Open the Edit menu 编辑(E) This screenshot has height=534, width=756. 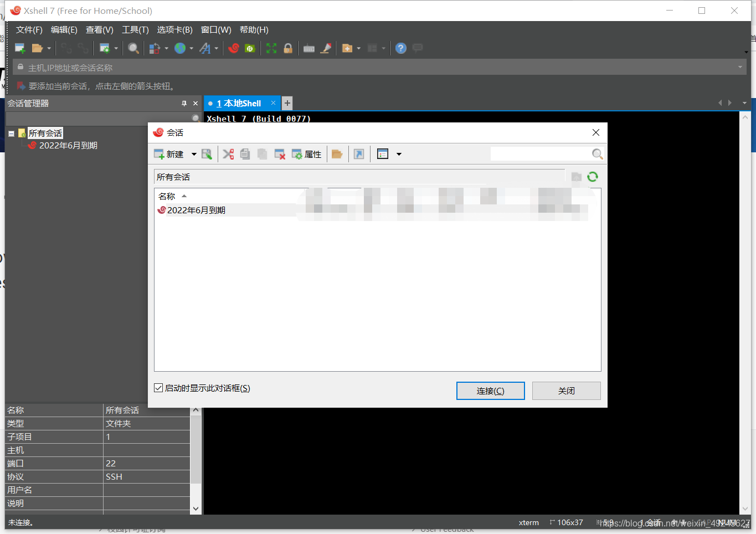(64, 30)
